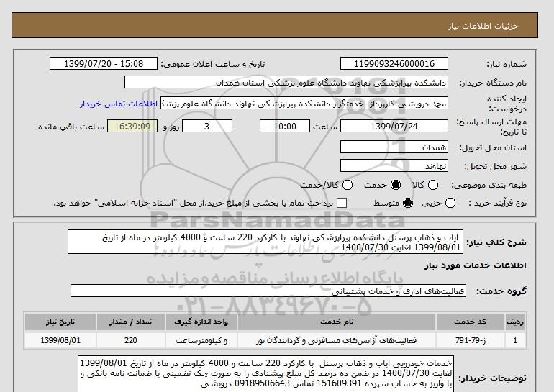554x392 pixels.
Task: Toggle the اسناد خزانه اسلامی payment checkbox
Action: (341, 203)
